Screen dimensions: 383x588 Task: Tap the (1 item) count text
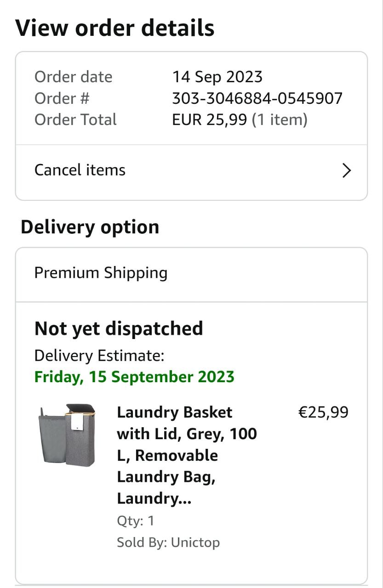pos(280,120)
